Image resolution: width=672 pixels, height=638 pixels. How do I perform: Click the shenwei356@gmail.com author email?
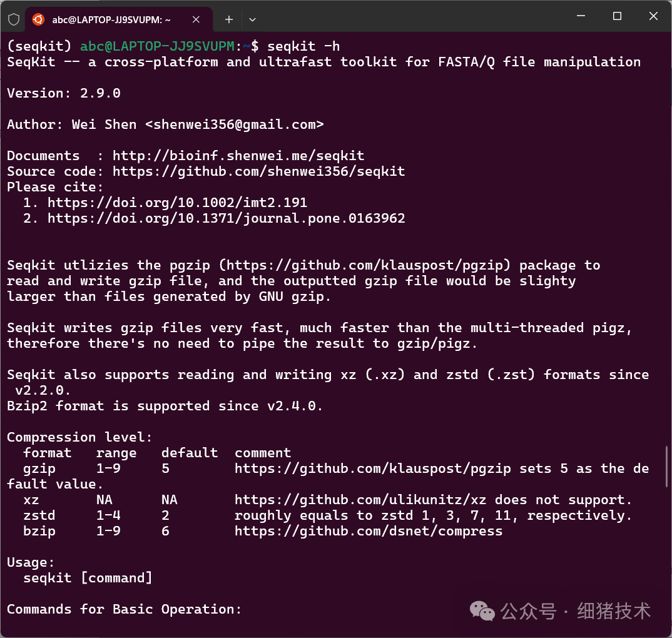tap(234, 124)
